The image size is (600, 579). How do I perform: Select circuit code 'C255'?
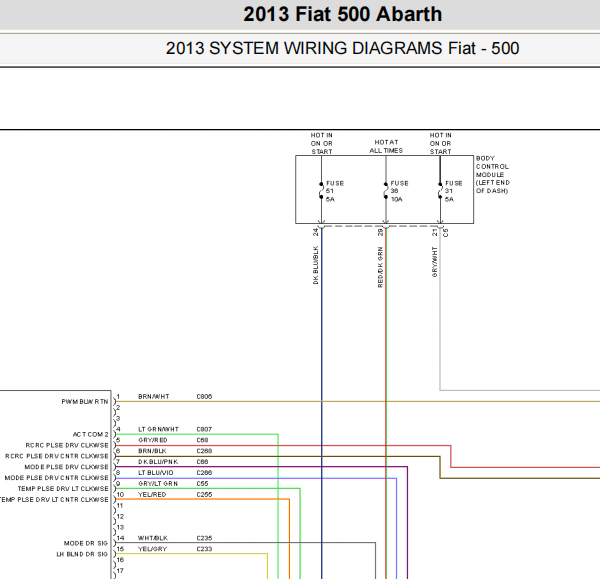click(x=204, y=494)
